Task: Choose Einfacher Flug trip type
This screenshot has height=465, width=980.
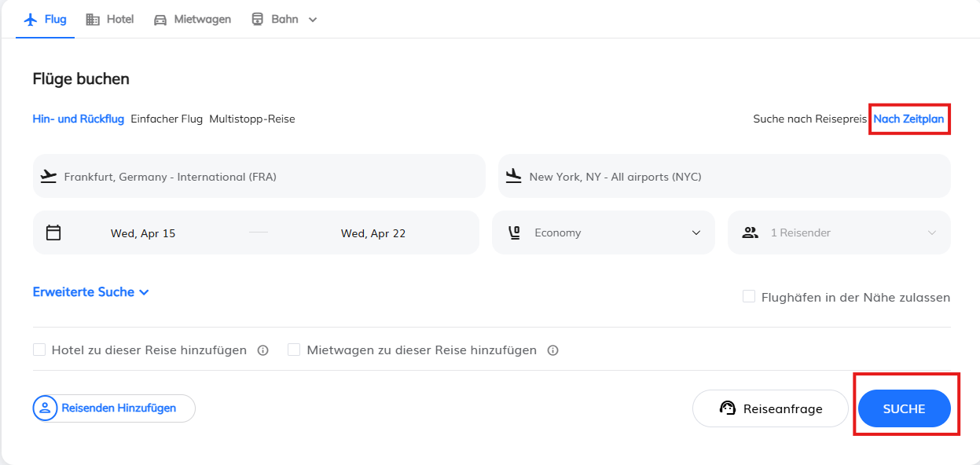Action: (x=167, y=119)
